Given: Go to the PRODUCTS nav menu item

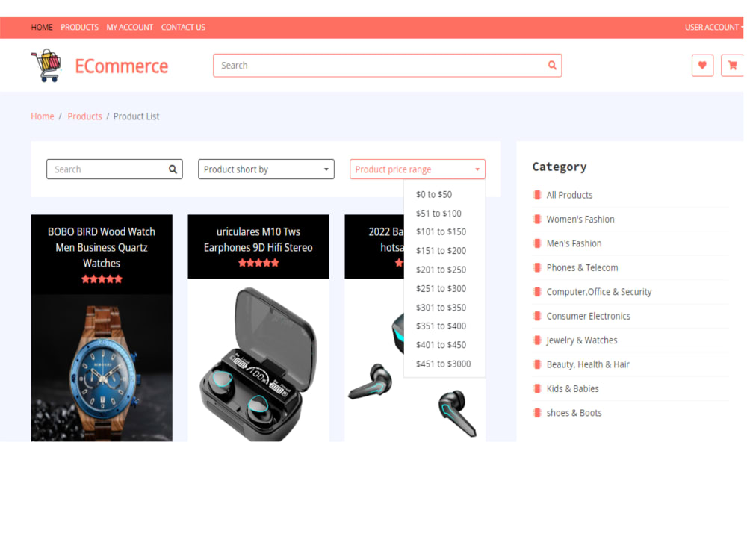Looking at the screenshot, I should click(79, 27).
